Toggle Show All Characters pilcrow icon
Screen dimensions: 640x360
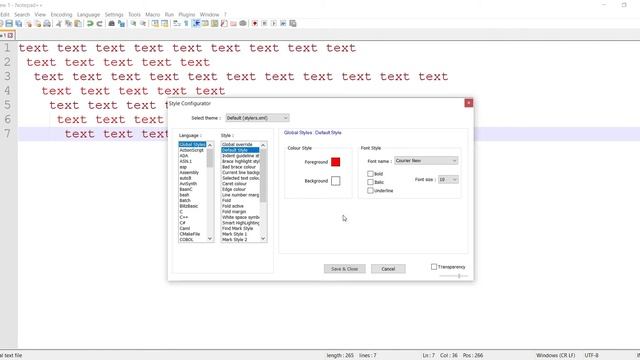tap(186, 24)
